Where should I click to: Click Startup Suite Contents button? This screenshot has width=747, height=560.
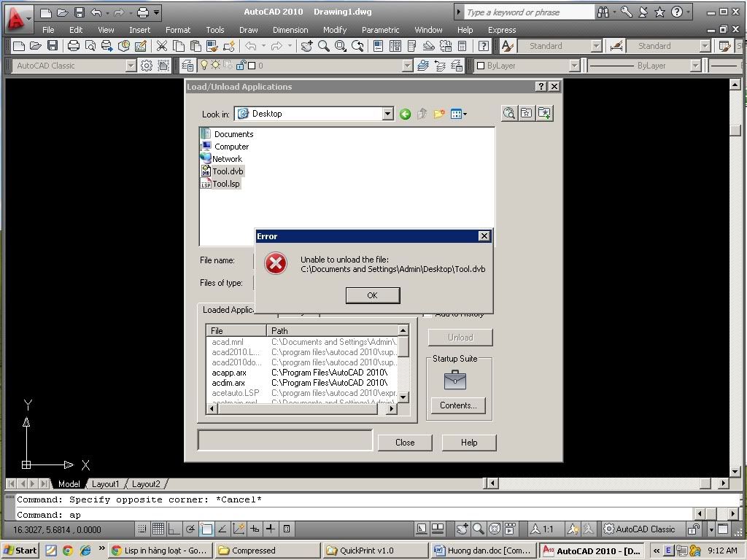458,405
